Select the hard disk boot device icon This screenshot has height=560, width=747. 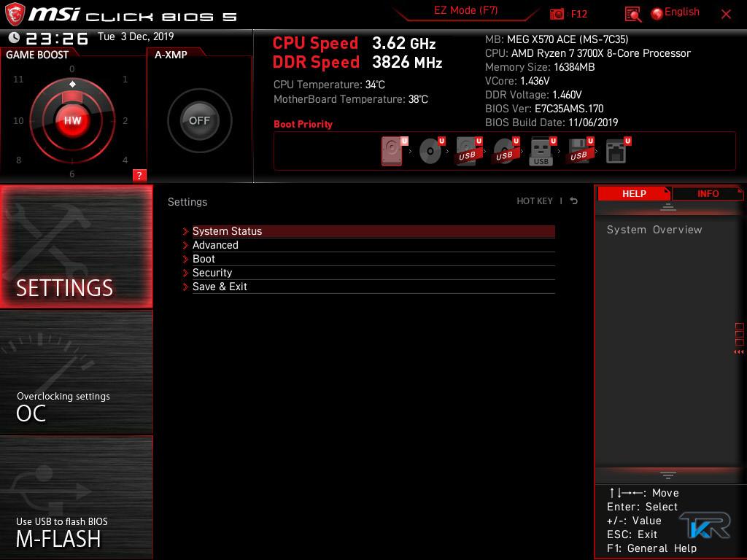pos(392,151)
